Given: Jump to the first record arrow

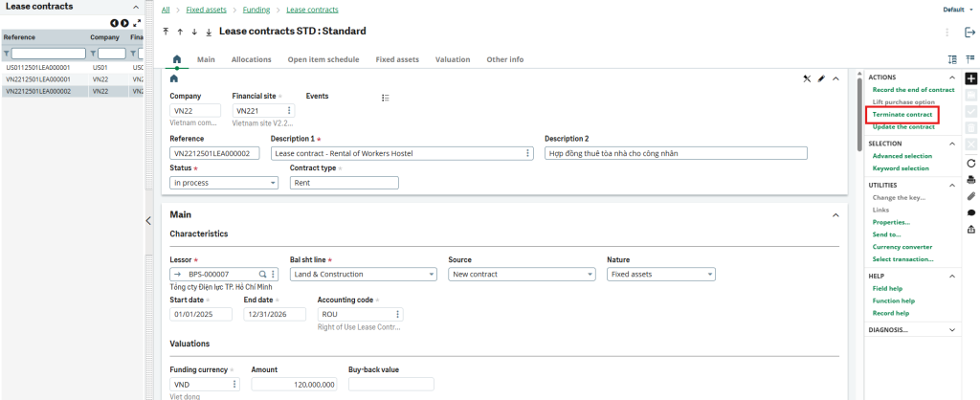Looking at the screenshot, I should click(x=167, y=32).
